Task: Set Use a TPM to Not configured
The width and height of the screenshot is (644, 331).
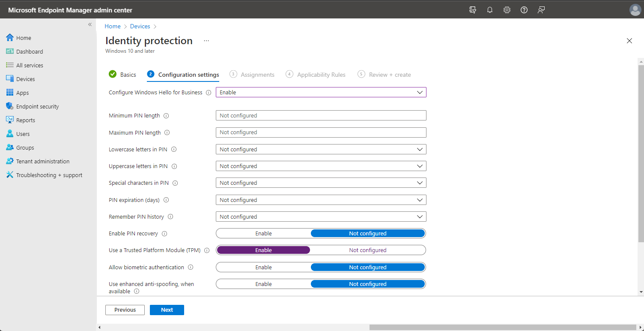Action: 367,250
